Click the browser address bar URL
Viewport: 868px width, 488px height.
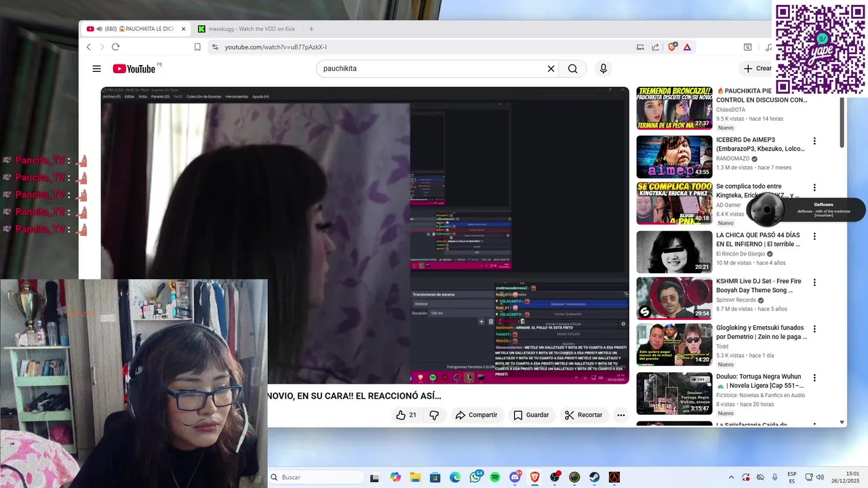(275, 47)
